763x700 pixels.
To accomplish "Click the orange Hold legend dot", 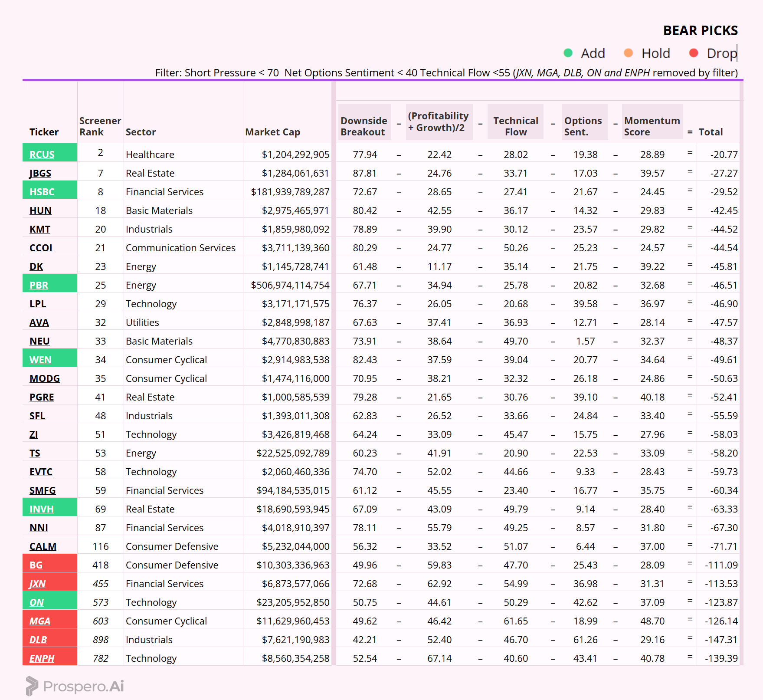I will point(628,53).
